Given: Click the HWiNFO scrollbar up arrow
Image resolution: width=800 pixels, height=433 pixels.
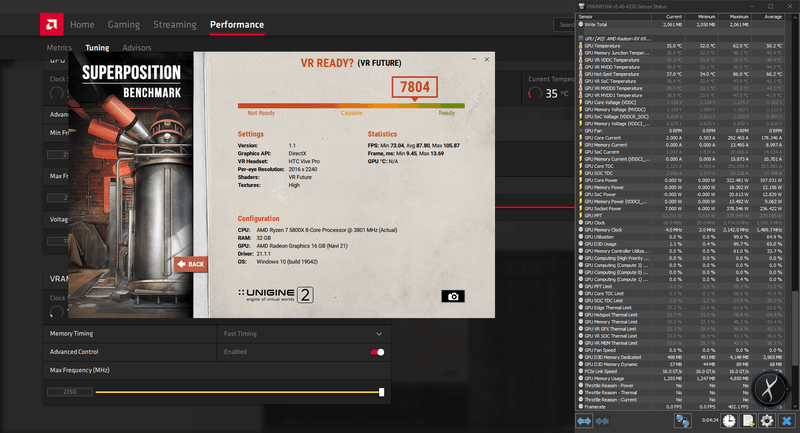Looking at the screenshot, I should (x=794, y=17).
